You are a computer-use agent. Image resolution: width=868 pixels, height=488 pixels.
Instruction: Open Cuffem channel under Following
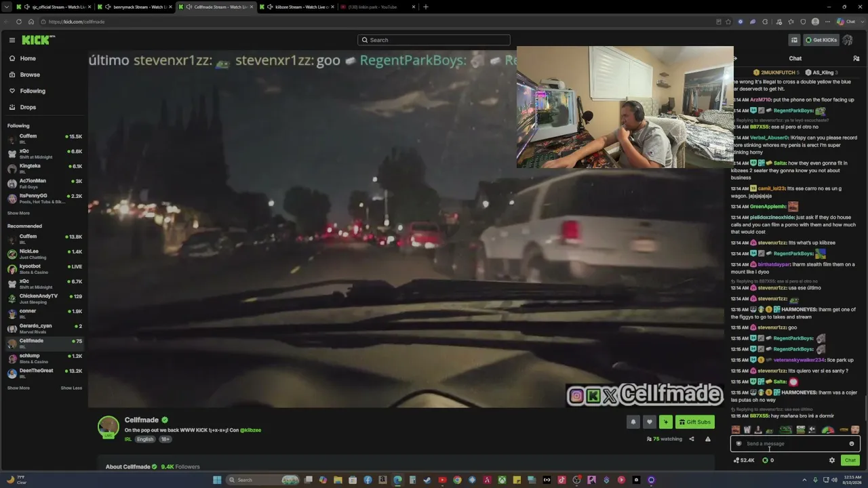[x=44, y=139]
